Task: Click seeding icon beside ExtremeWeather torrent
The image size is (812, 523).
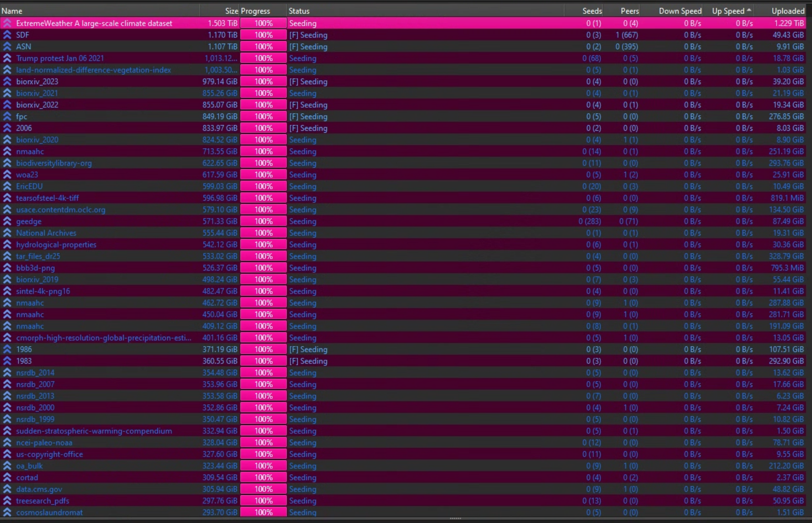Action: (x=7, y=23)
